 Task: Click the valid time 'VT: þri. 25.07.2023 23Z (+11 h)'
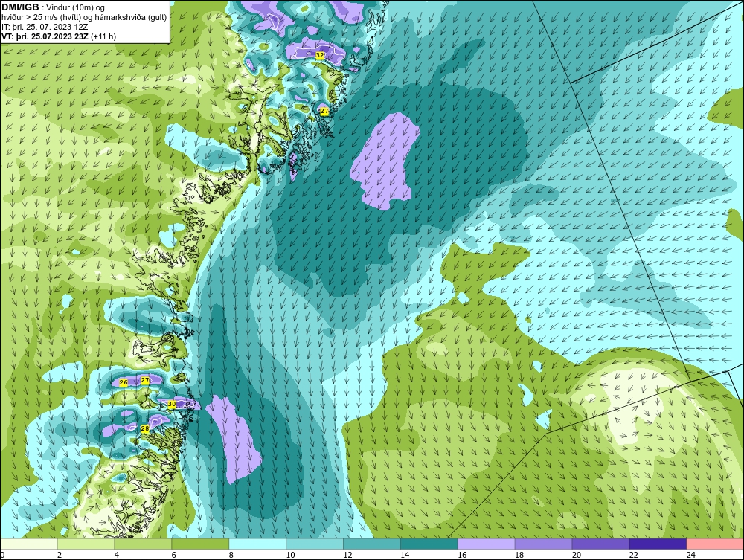click(59, 36)
